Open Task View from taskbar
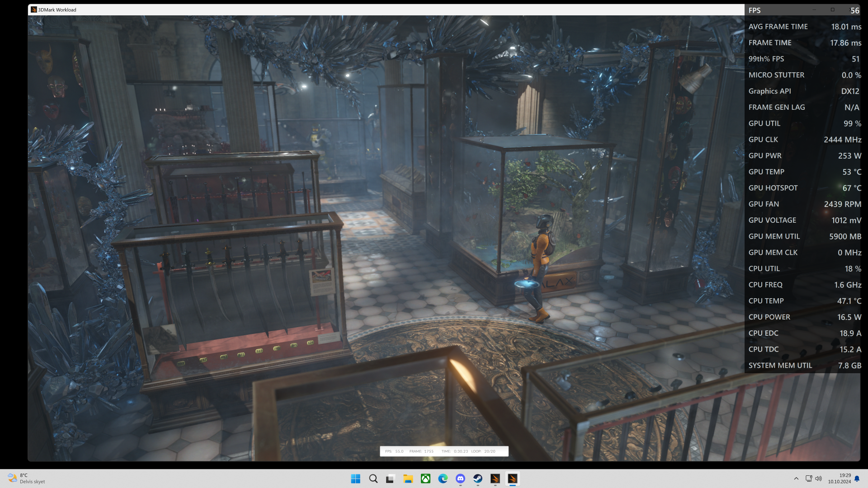 coord(390,479)
